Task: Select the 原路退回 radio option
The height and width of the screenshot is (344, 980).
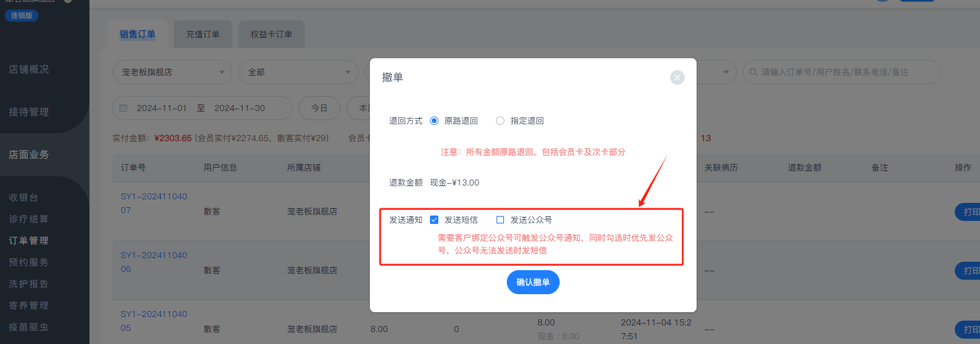Action: point(434,121)
